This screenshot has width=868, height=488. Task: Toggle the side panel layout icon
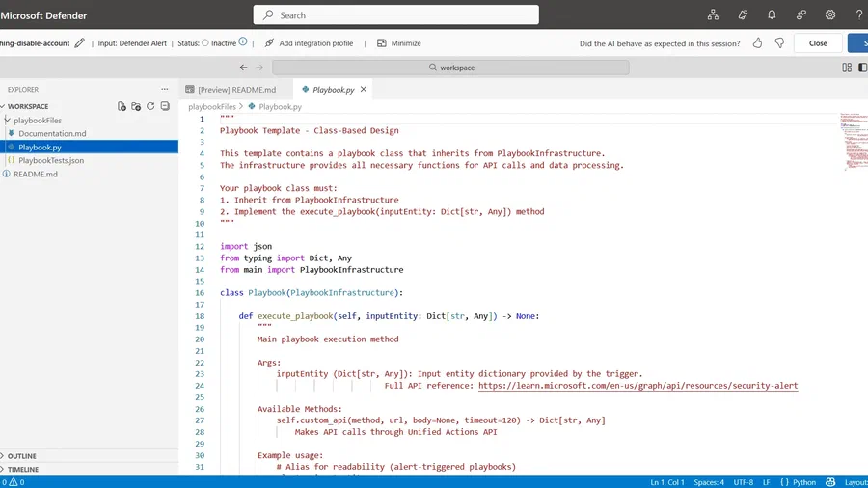(x=862, y=68)
